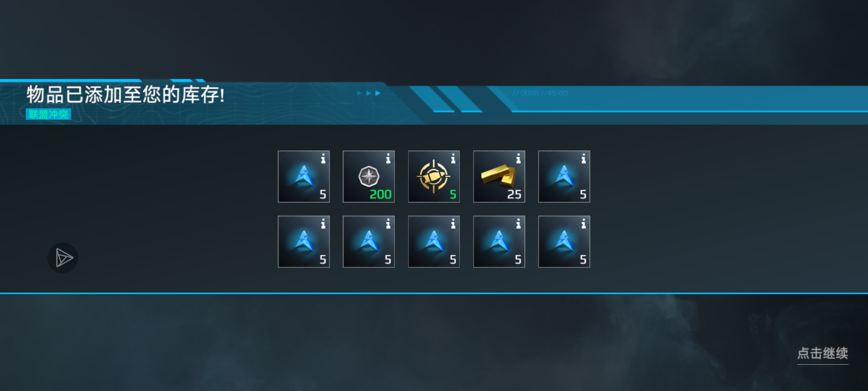Click the 联盟冲突 tag label

(x=48, y=114)
